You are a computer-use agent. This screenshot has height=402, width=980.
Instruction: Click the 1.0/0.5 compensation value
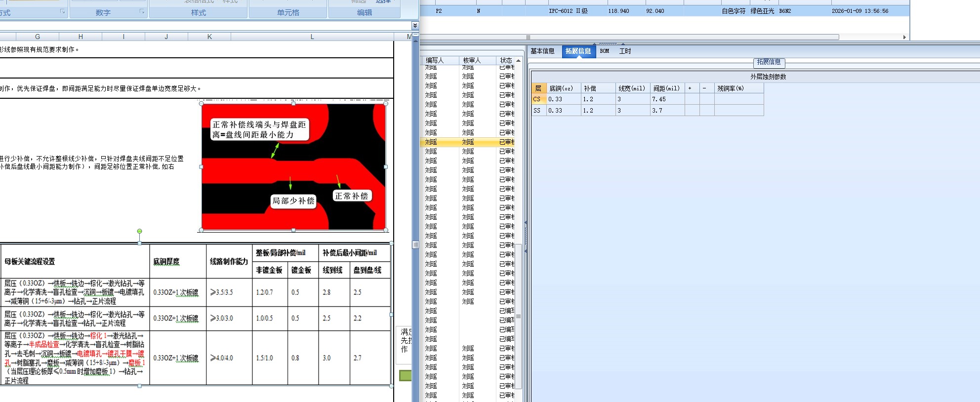264,319
